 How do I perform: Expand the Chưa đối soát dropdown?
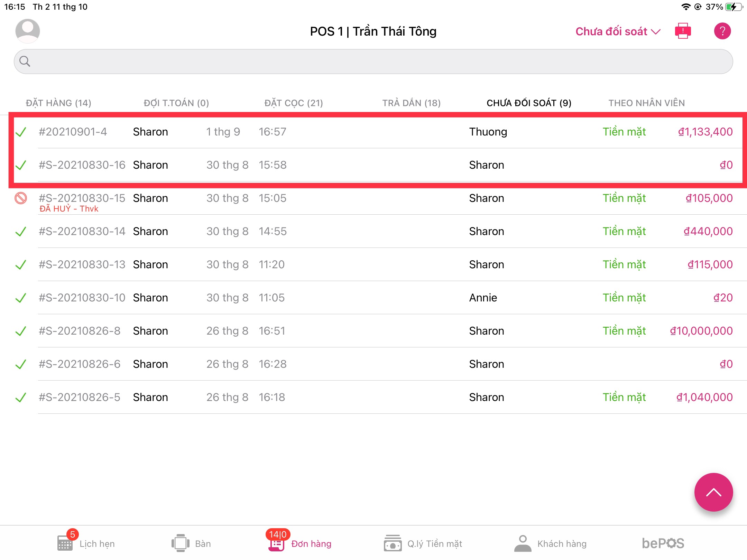click(618, 31)
